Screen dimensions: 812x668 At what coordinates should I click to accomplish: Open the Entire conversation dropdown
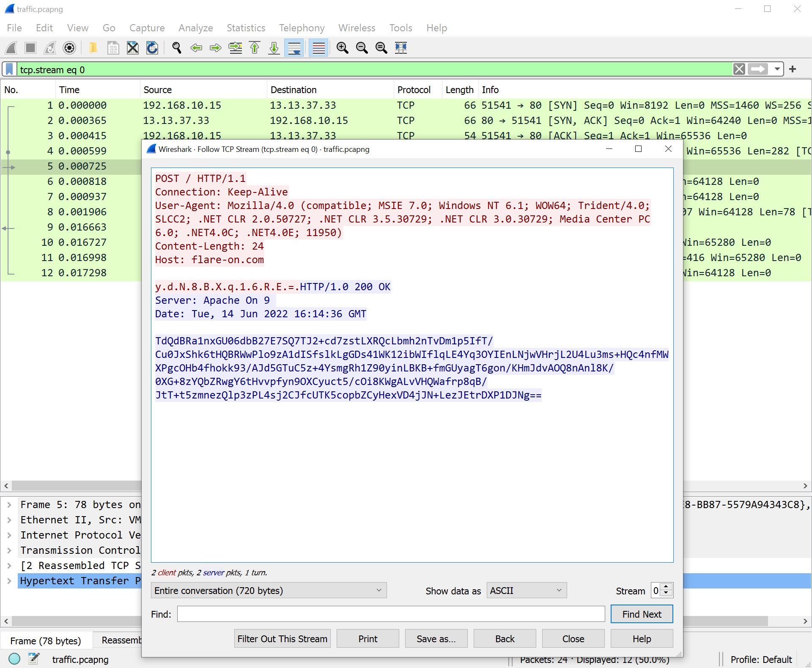[x=269, y=590]
